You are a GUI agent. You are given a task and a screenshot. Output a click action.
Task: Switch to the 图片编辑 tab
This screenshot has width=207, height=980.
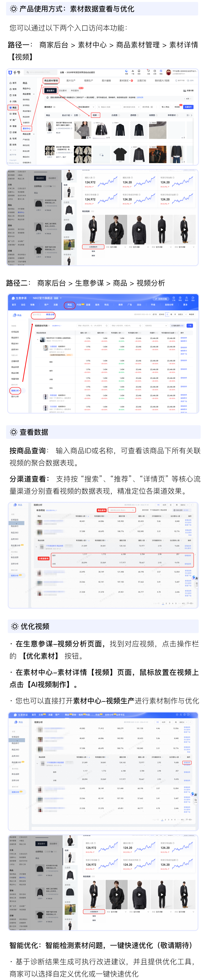tap(106, 81)
